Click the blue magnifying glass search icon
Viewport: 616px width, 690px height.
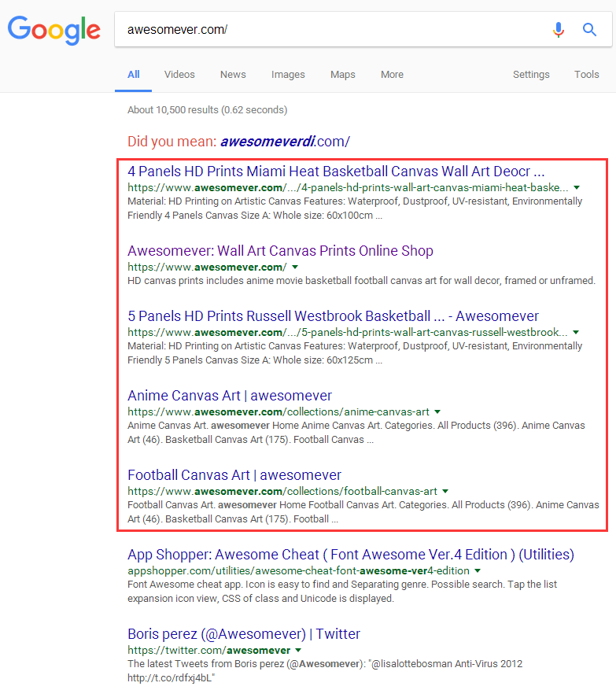pos(589,29)
